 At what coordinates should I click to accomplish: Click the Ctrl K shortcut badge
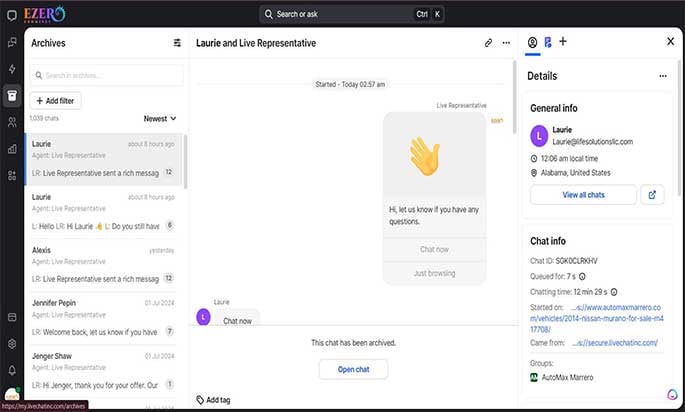[x=428, y=14]
